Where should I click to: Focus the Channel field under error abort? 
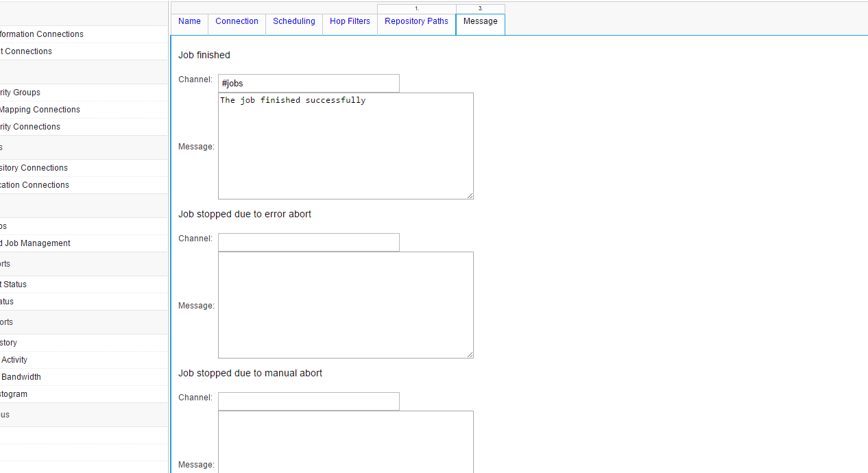pyautogui.click(x=309, y=243)
